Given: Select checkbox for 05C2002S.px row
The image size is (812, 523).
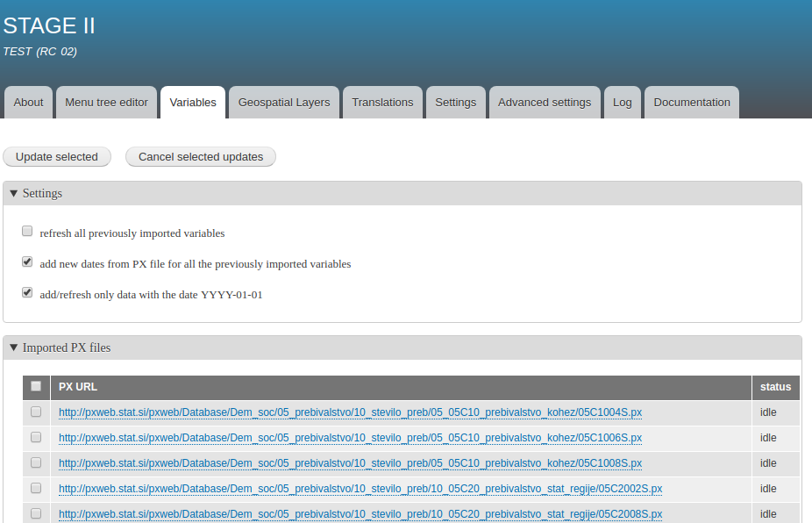Looking at the screenshot, I should coord(36,488).
